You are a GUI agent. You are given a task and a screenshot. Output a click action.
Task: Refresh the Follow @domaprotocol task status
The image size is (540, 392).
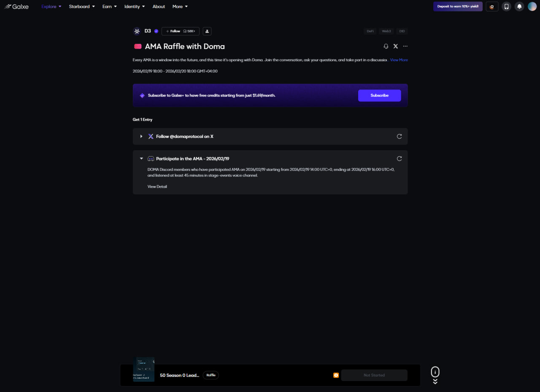click(x=399, y=136)
